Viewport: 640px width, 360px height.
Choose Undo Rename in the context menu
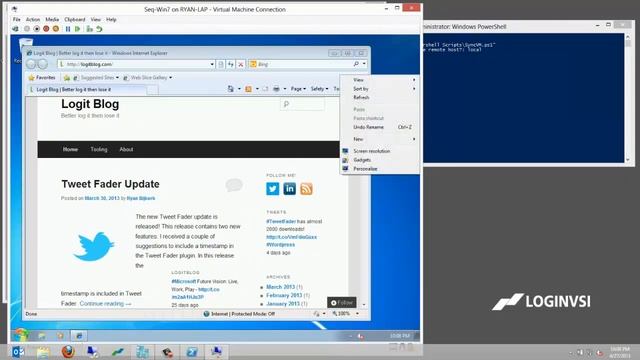[x=380, y=127]
